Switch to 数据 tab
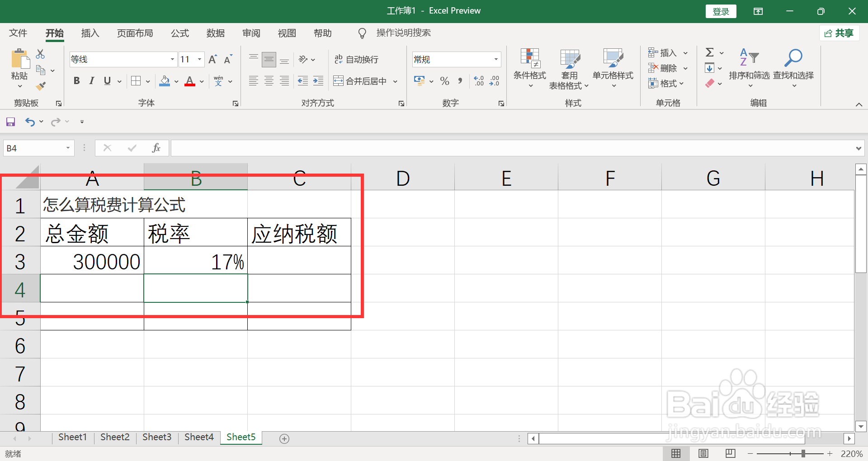This screenshot has height=461, width=868. coord(216,33)
